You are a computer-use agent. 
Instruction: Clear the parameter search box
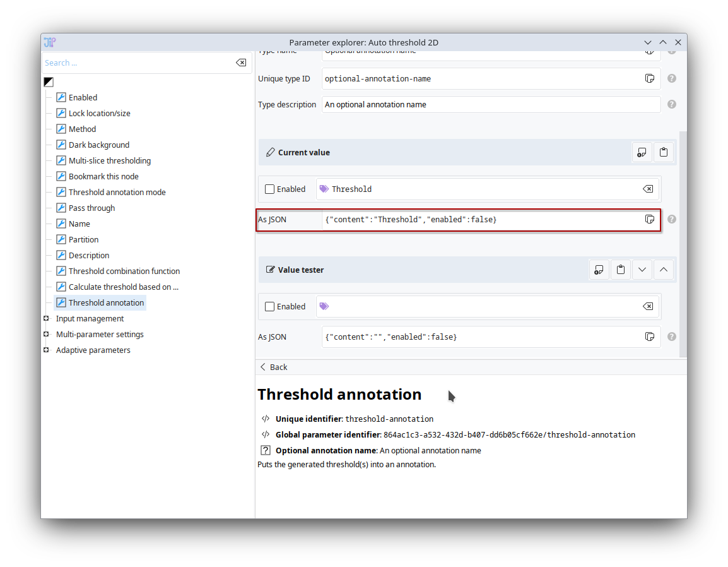[241, 63]
